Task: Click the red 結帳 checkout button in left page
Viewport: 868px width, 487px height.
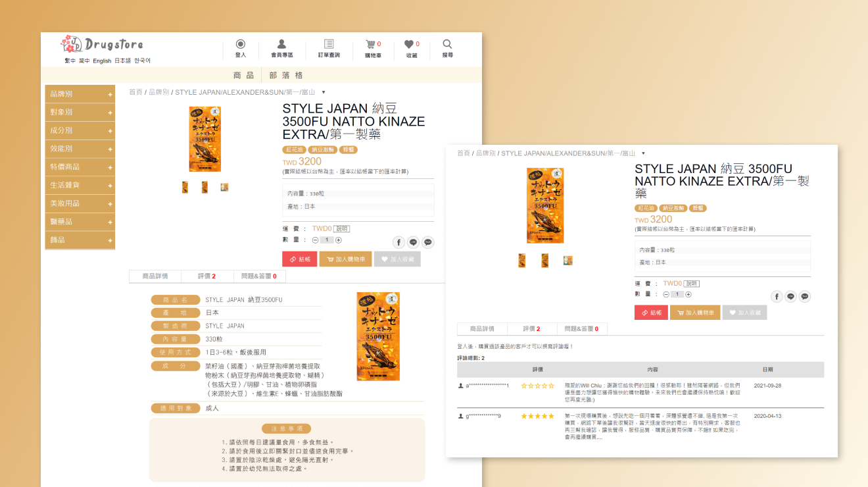Action: [300, 259]
